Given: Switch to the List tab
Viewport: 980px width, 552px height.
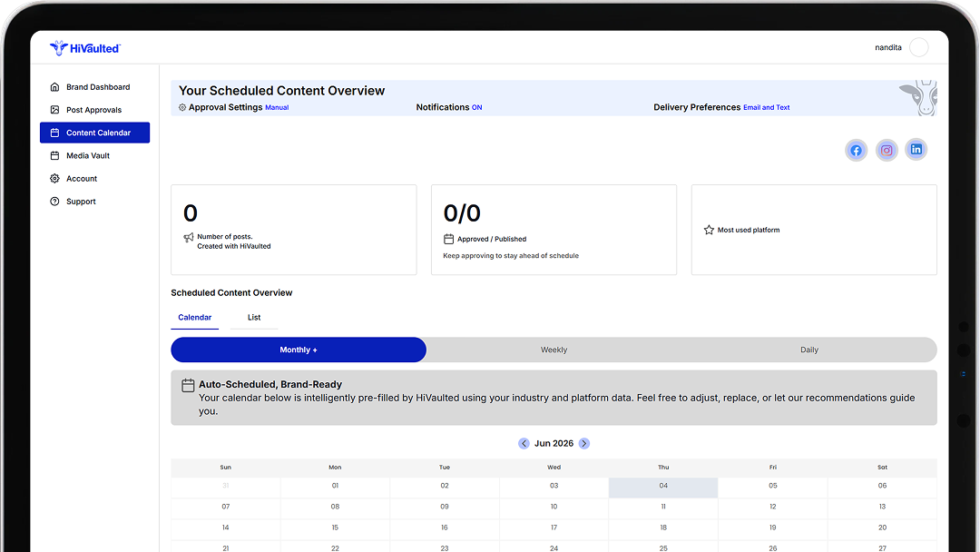Looking at the screenshot, I should pos(254,318).
